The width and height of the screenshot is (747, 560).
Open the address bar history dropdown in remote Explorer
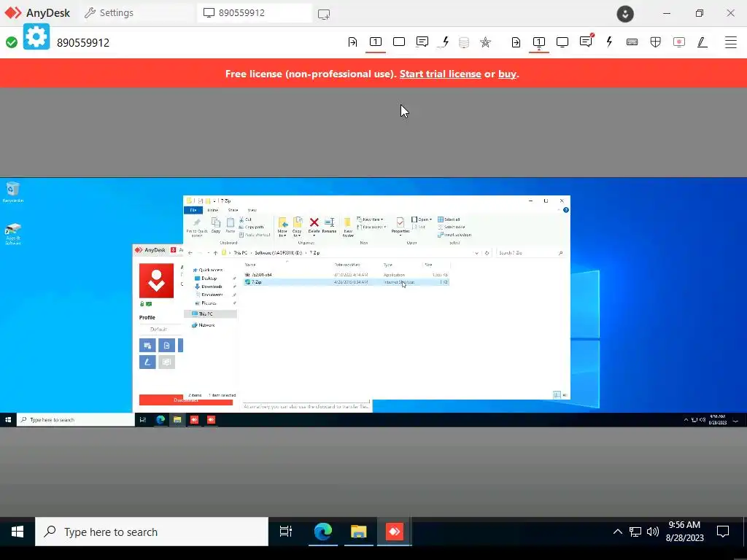point(476,253)
